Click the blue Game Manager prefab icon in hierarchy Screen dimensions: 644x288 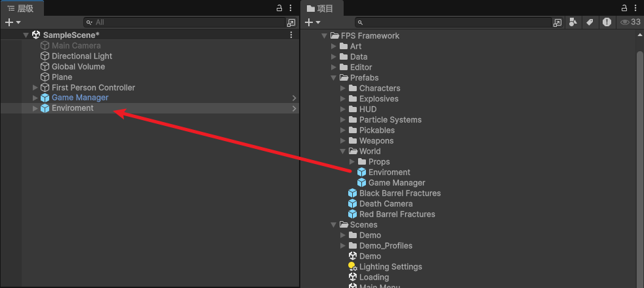coord(45,98)
